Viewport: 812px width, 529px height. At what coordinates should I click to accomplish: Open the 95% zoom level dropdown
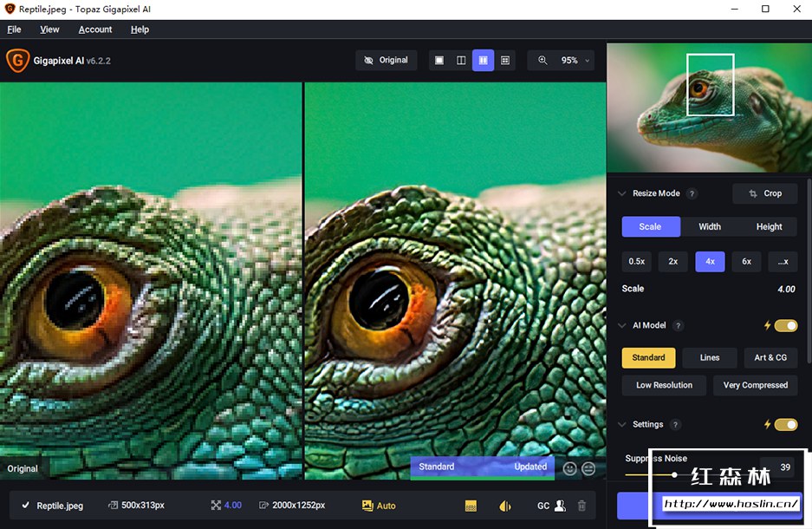[575, 60]
